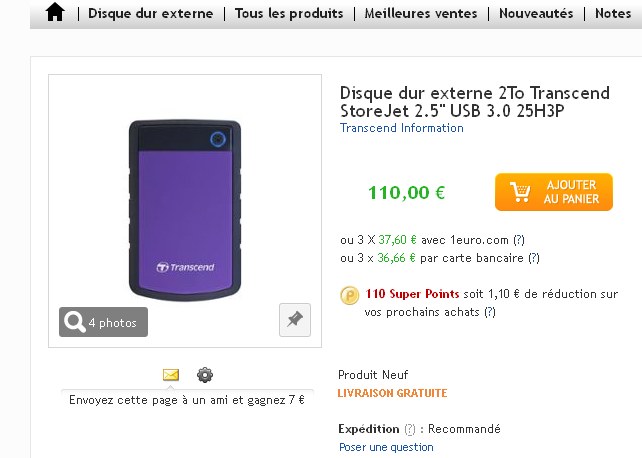
Task: Click help mark next to 1euro.com
Action: (519, 239)
